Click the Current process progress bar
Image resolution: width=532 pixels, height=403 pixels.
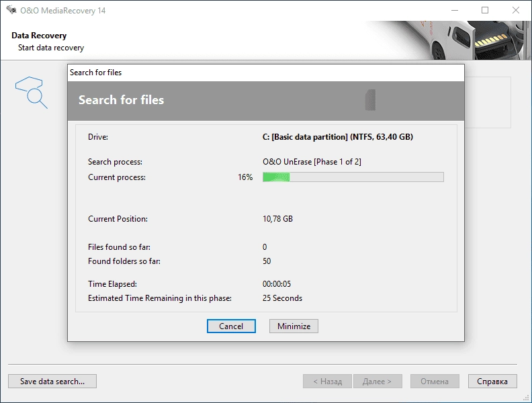tap(353, 177)
